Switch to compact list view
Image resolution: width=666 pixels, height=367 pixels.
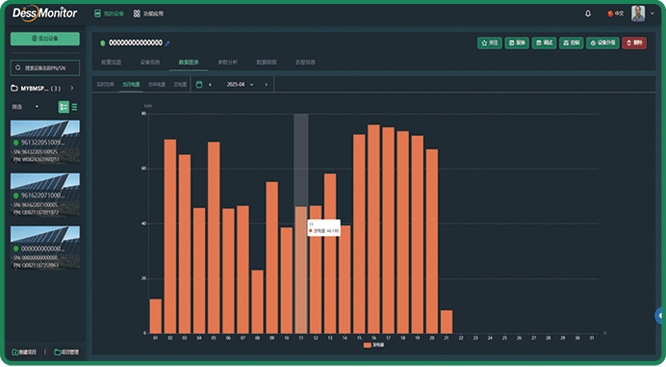coord(74,107)
